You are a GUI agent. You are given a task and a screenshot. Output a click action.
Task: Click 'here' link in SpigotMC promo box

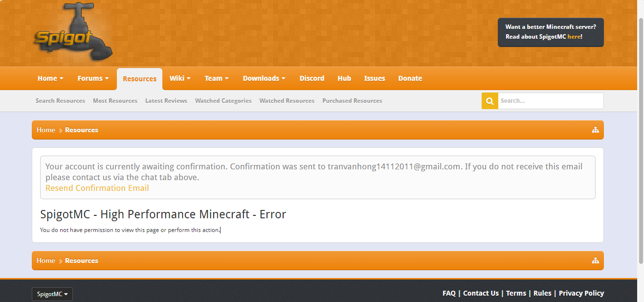pos(574,37)
